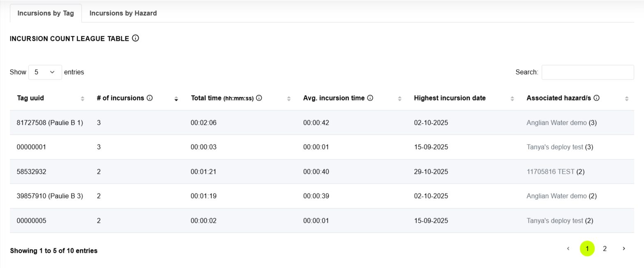Viewport: 644px width, 268px height.
Task: Sort by Highest incursion date arrows
Action: coord(512,98)
